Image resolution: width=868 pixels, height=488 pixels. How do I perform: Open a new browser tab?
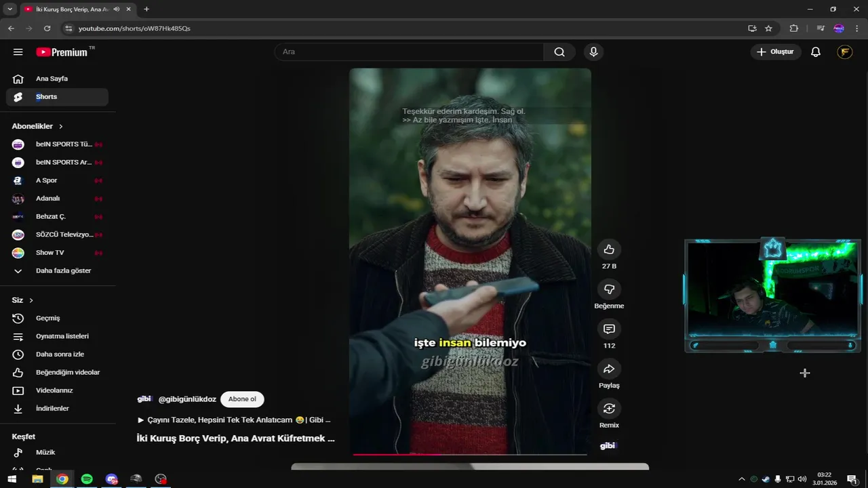pos(146,9)
